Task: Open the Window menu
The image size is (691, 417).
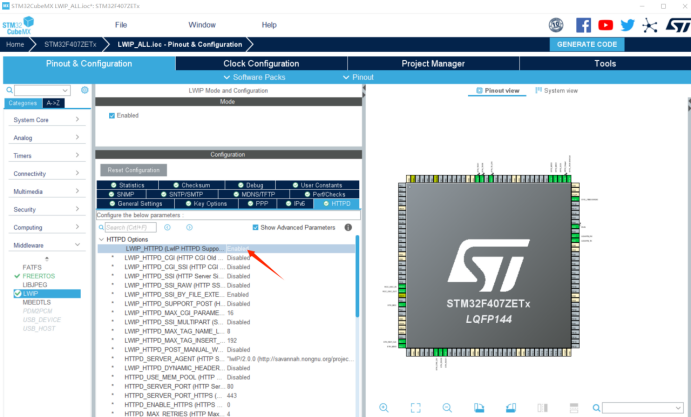Action: pos(202,25)
